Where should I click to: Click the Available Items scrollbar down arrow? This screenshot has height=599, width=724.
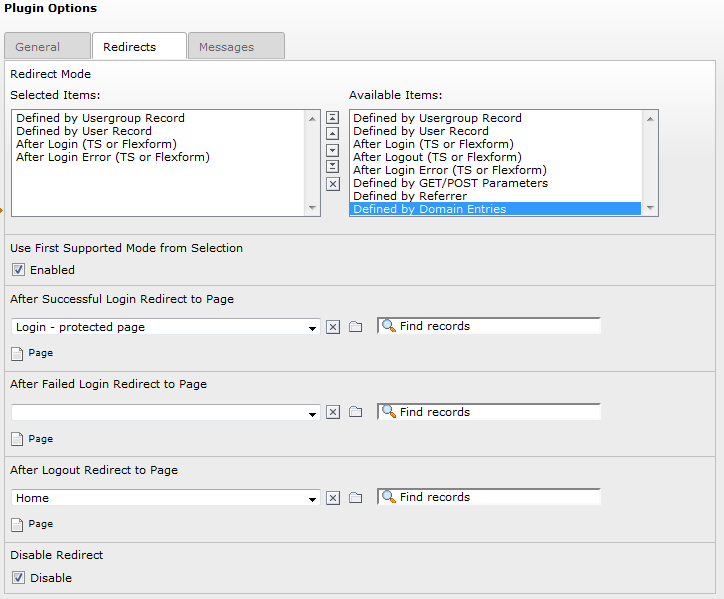coord(651,209)
